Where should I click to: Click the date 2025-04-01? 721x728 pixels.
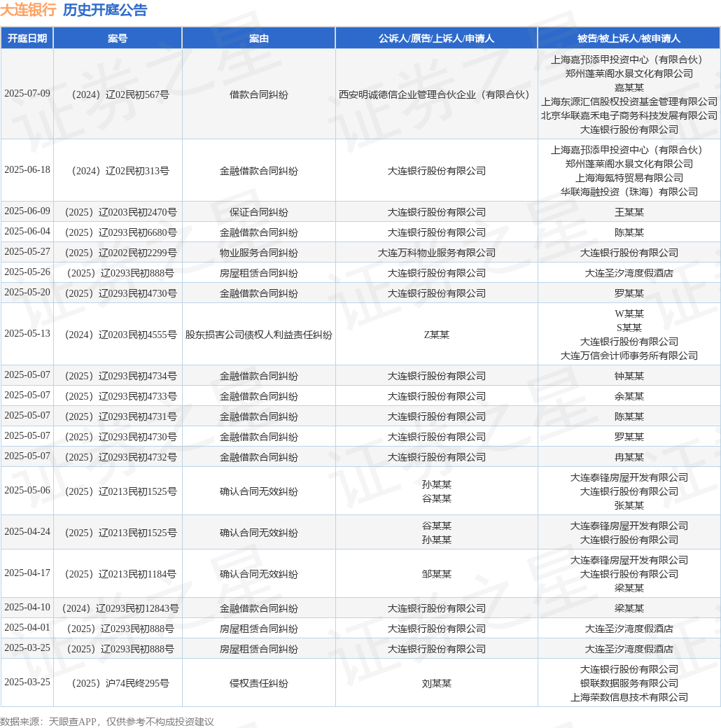coord(27,628)
